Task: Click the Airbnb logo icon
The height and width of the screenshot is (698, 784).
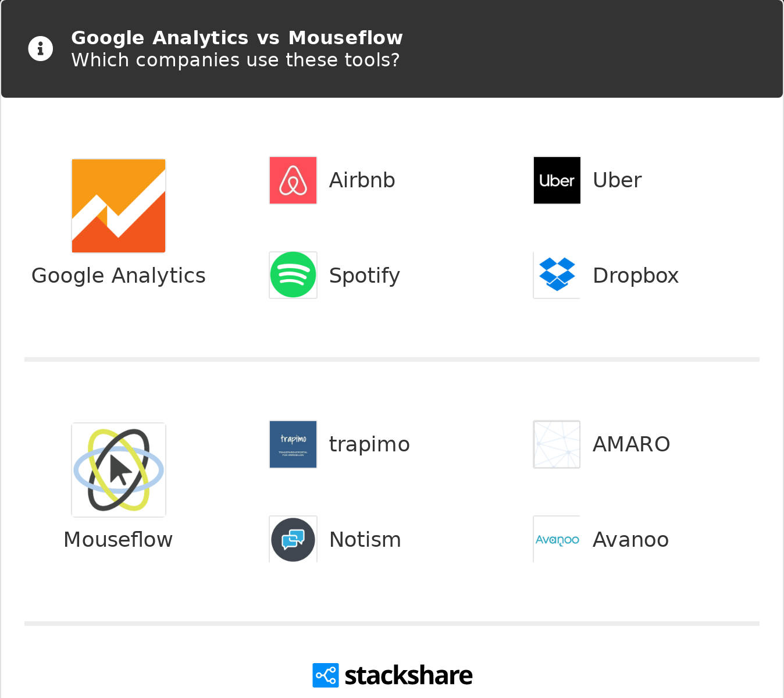Action: 293,180
